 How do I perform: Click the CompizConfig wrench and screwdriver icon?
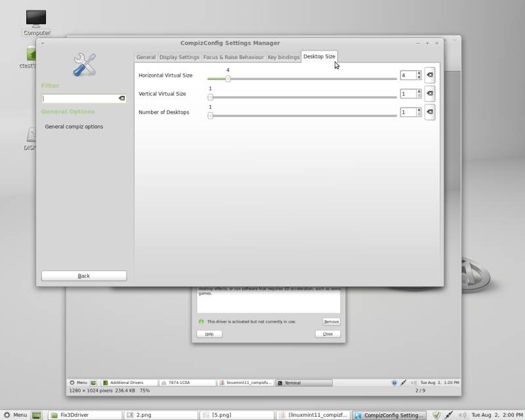[x=85, y=65]
